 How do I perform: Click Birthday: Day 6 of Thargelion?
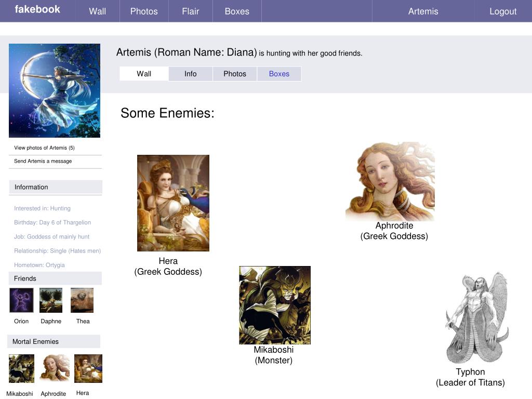tap(52, 222)
